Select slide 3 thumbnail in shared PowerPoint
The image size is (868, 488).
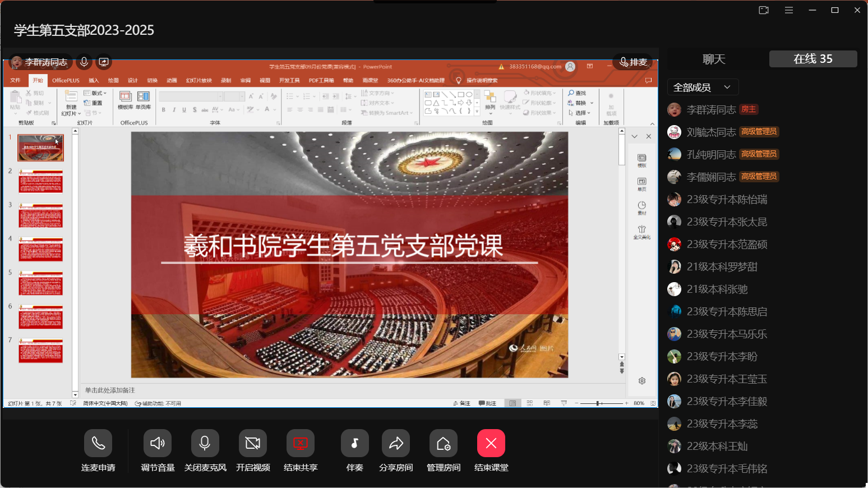[41, 215]
